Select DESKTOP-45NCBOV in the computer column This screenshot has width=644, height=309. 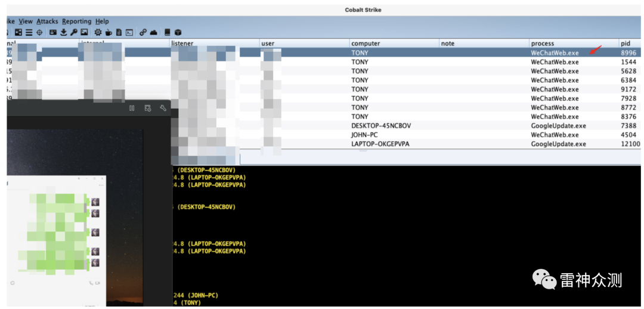[380, 126]
